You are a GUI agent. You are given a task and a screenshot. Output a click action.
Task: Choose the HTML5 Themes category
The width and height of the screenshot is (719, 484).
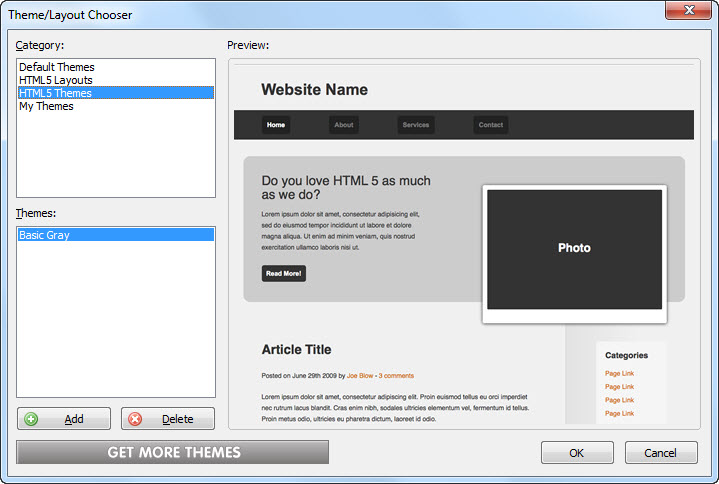point(55,93)
